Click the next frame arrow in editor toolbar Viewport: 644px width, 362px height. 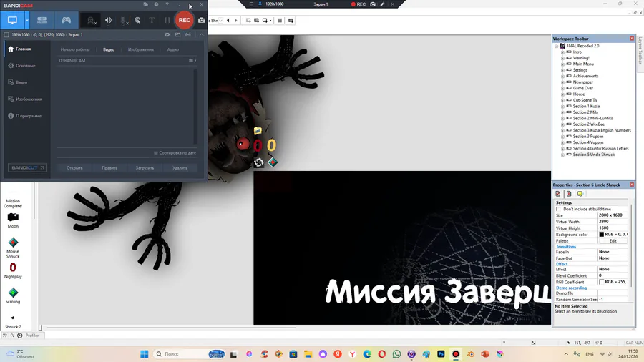click(x=235, y=21)
